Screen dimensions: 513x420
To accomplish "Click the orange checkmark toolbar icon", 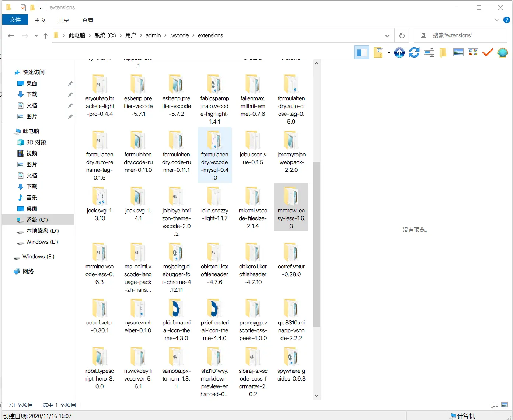I will 488,53.
